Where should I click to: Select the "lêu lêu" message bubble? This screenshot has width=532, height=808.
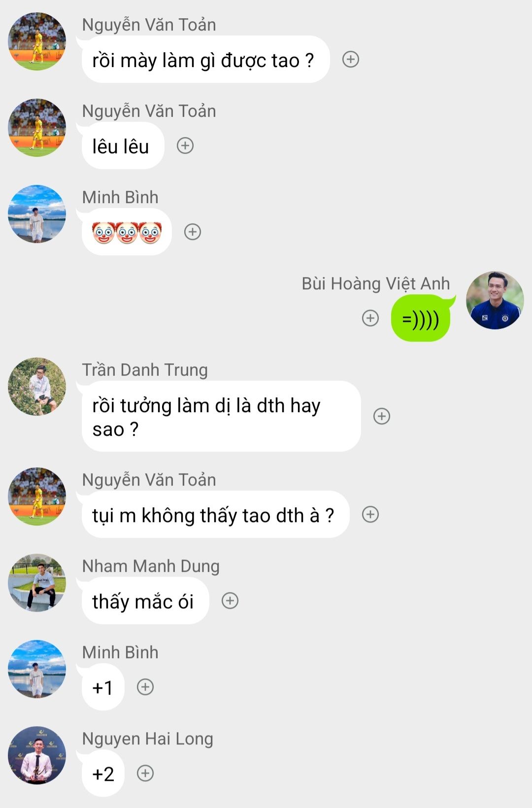click(123, 146)
